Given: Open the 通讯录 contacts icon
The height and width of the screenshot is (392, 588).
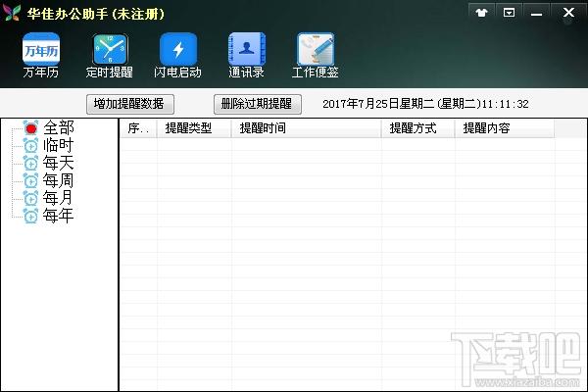Looking at the screenshot, I should (x=247, y=49).
